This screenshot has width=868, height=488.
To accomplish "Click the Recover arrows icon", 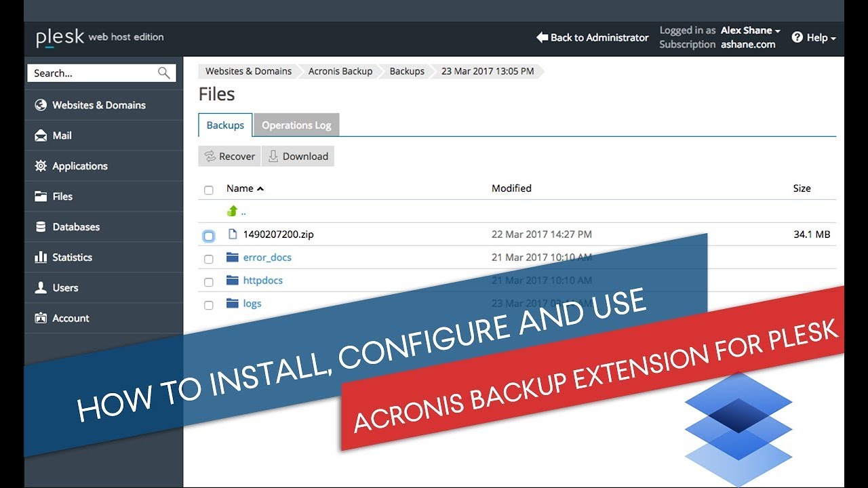I will coord(210,157).
